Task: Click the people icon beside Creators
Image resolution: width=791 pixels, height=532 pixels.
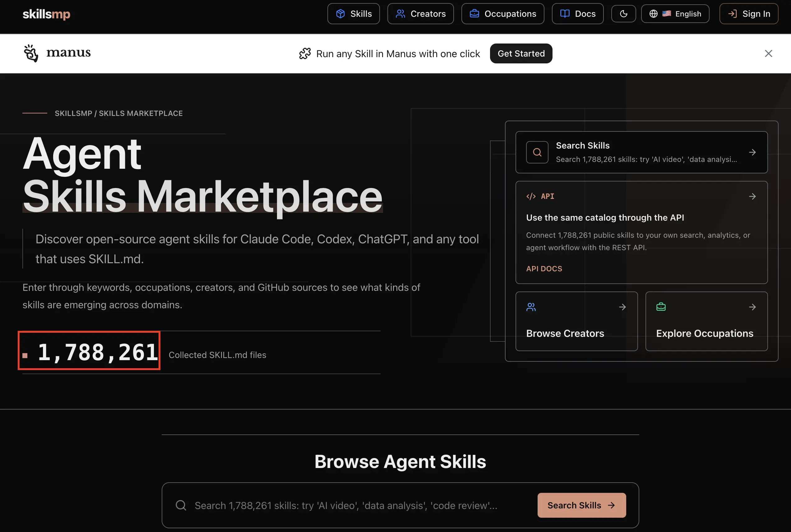Action: (x=400, y=14)
